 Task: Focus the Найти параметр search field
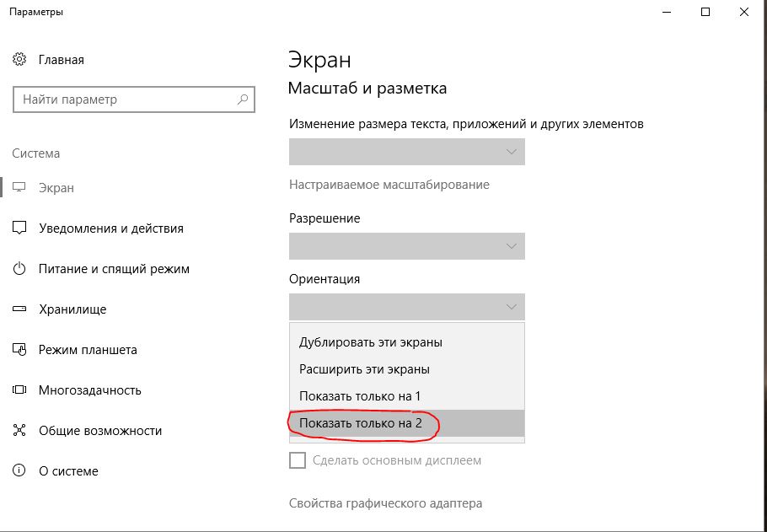126,99
